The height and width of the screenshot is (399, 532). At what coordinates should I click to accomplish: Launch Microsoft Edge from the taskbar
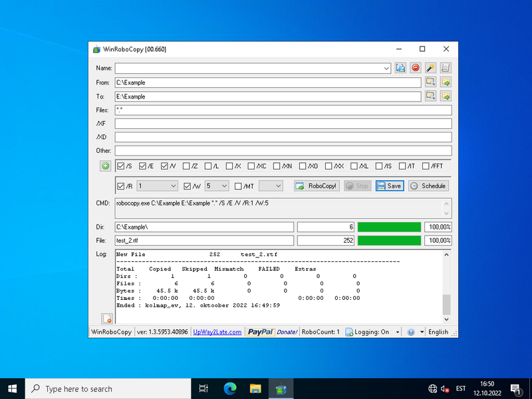click(229, 389)
